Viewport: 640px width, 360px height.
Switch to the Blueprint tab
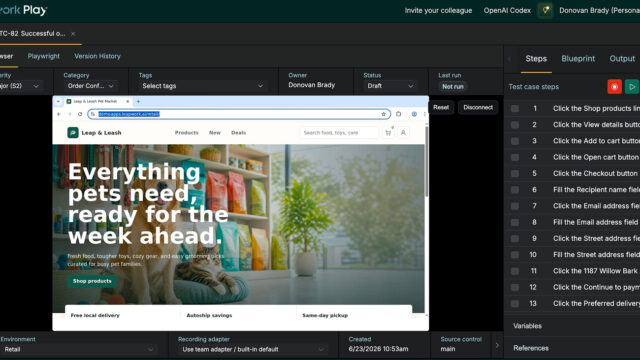point(578,59)
